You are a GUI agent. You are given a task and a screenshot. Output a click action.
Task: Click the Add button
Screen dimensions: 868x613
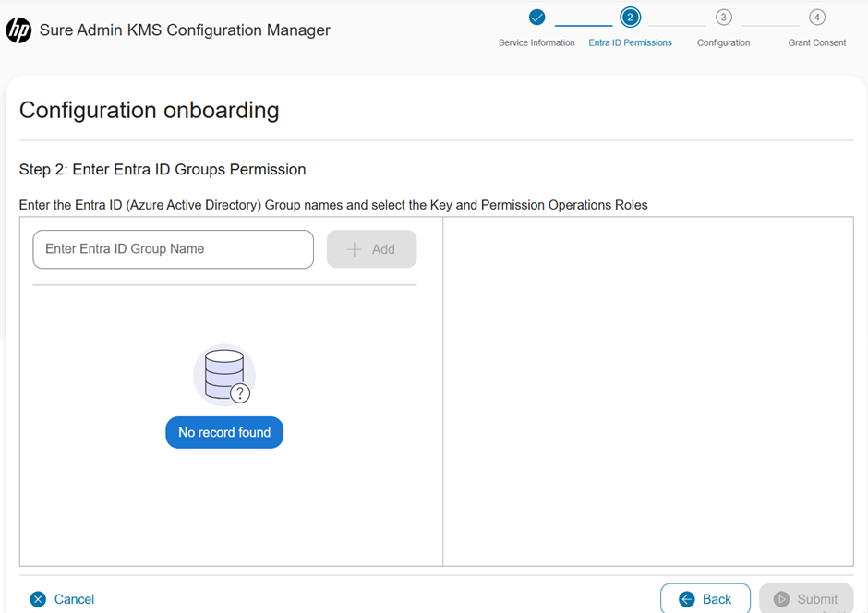click(x=371, y=248)
